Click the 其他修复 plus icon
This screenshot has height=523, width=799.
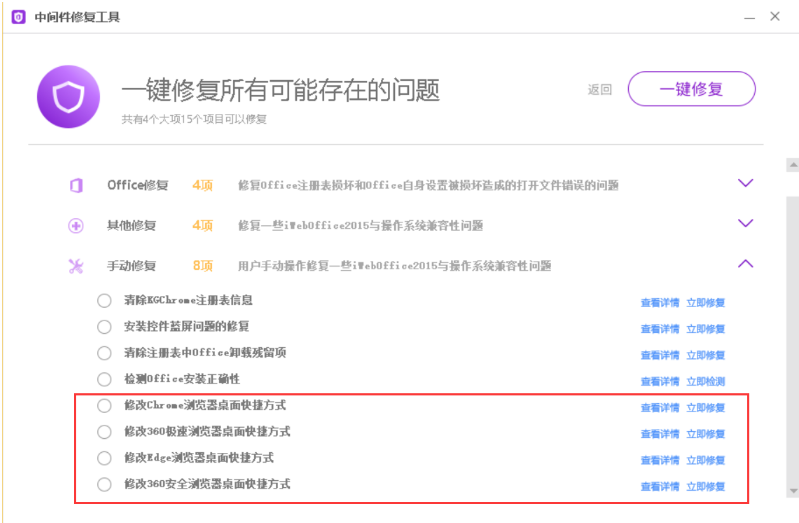pyautogui.click(x=76, y=226)
